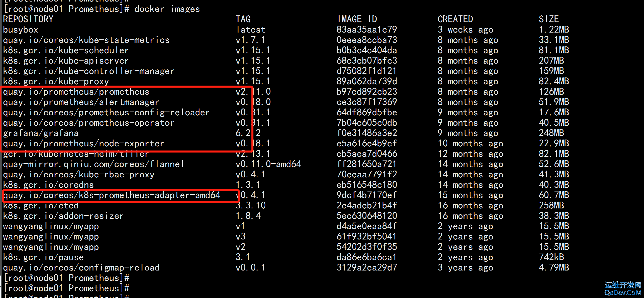
Task: Click image ID ce3c87f17369
Action: tap(367, 102)
